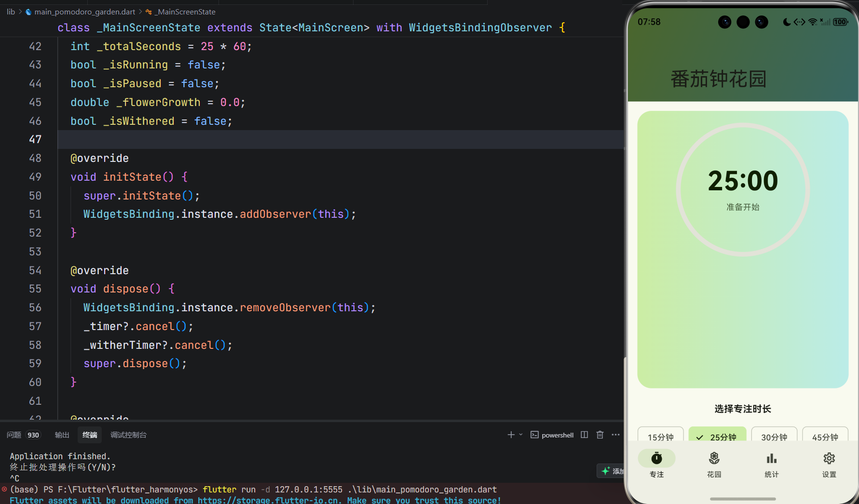Split the terminal panel
The width and height of the screenshot is (859, 504).
pyautogui.click(x=585, y=435)
